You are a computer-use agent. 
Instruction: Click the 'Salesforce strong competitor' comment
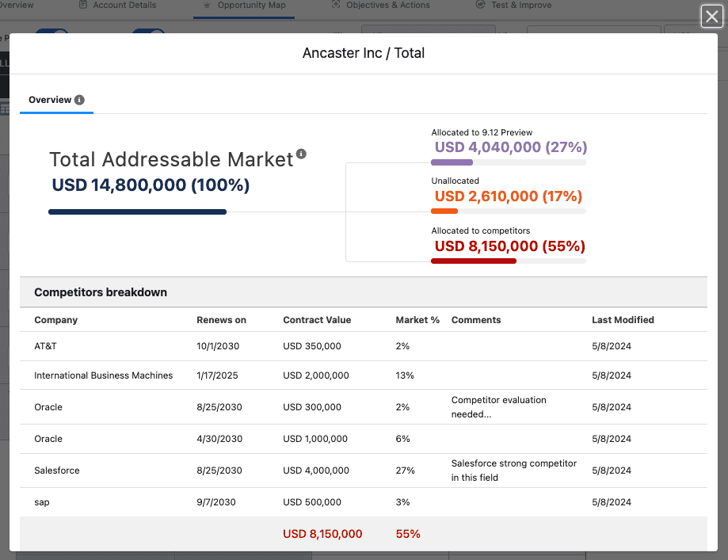[513, 470]
